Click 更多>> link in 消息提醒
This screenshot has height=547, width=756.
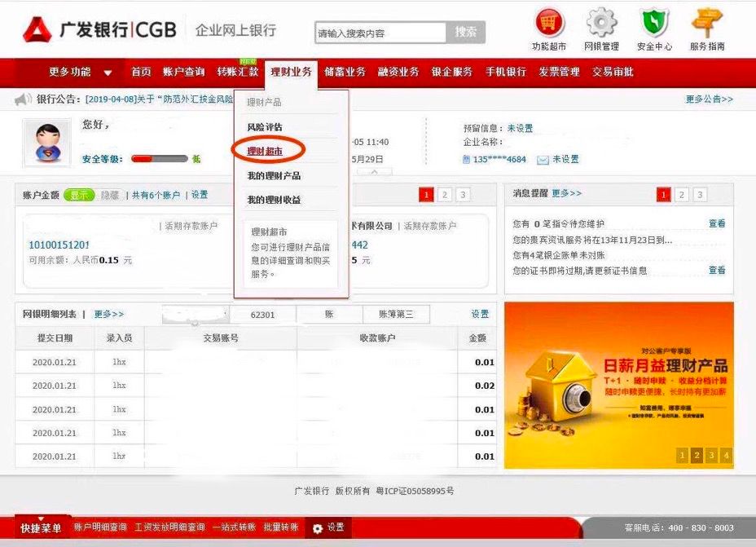point(566,193)
